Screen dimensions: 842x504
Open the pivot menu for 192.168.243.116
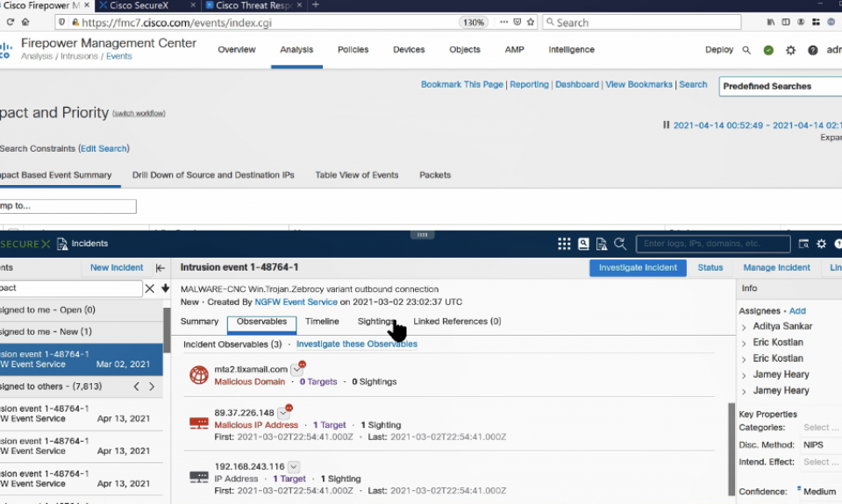pyautogui.click(x=293, y=466)
